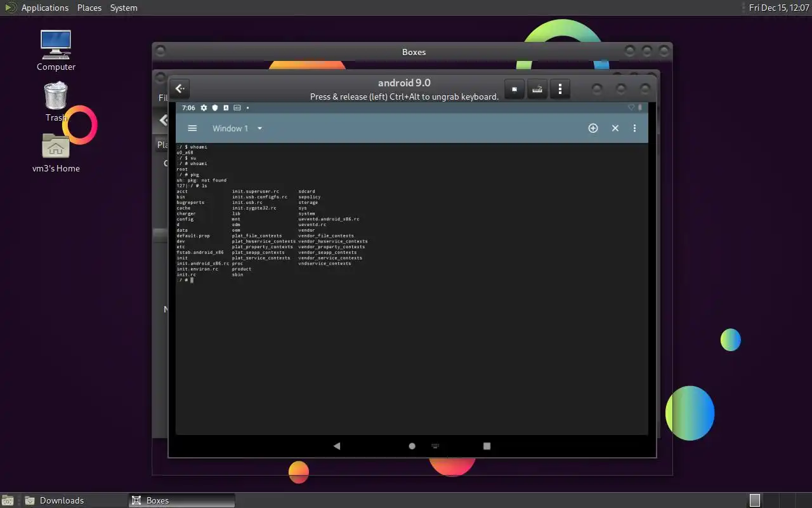Screen dimensions: 812x508
Task: Switch to Boxes in the taskbar
Action: [182, 500]
